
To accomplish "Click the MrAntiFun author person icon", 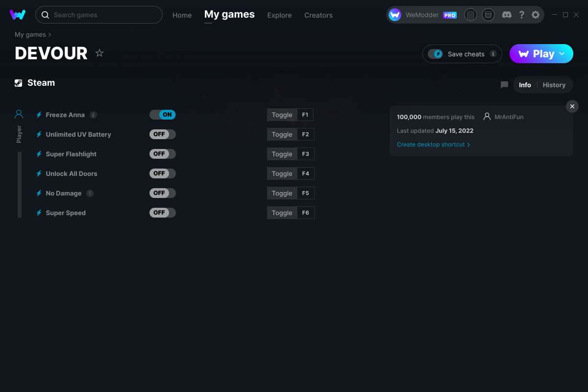I will click(x=487, y=117).
